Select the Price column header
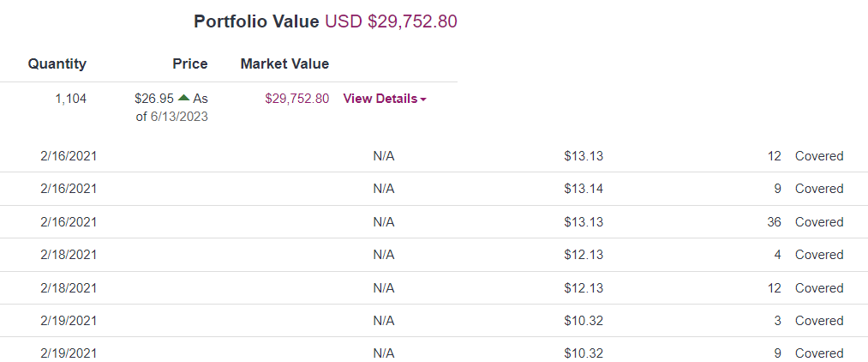The image size is (868, 362). click(189, 63)
